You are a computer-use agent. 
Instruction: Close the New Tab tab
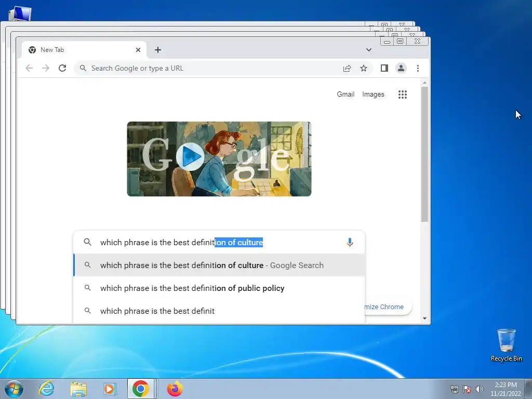click(x=138, y=50)
